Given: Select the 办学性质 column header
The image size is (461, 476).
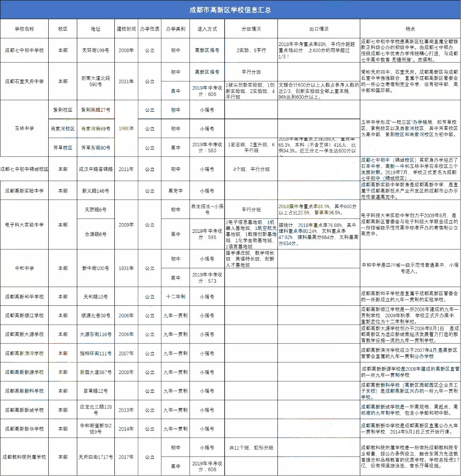Looking at the screenshot, I should (149, 29).
